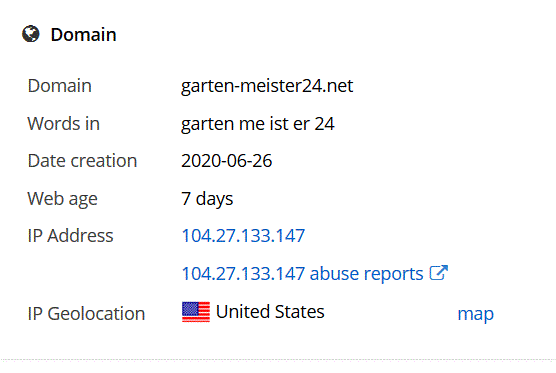Image resolution: width=556 pixels, height=373 pixels.
Task: Click the IP Address row label
Action: pos(71,235)
